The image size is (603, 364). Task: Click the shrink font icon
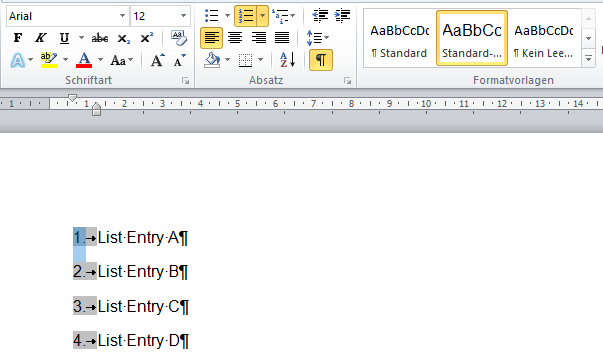click(179, 60)
